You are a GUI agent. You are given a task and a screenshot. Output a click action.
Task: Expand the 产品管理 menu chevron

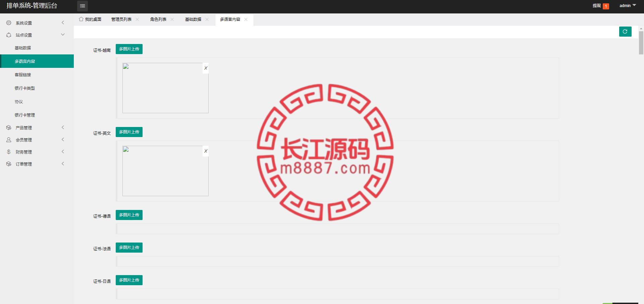click(x=63, y=128)
